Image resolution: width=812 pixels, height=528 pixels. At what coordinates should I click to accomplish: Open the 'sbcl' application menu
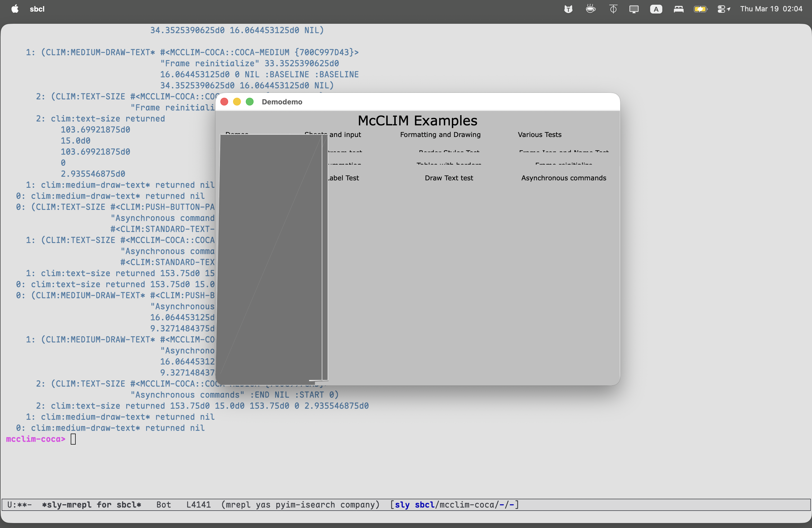click(37, 9)
